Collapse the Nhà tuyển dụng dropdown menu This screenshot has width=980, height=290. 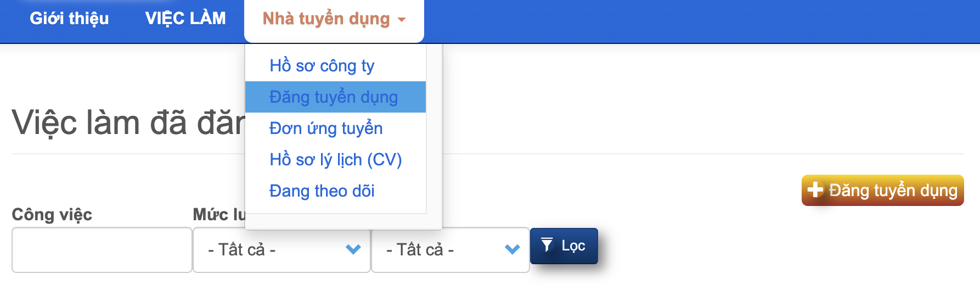(326, 19)
